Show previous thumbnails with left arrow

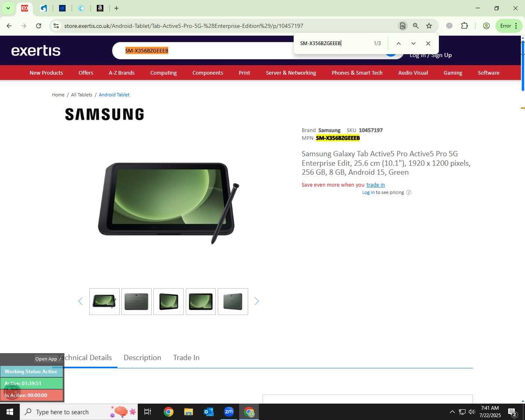tap(80, 301)
